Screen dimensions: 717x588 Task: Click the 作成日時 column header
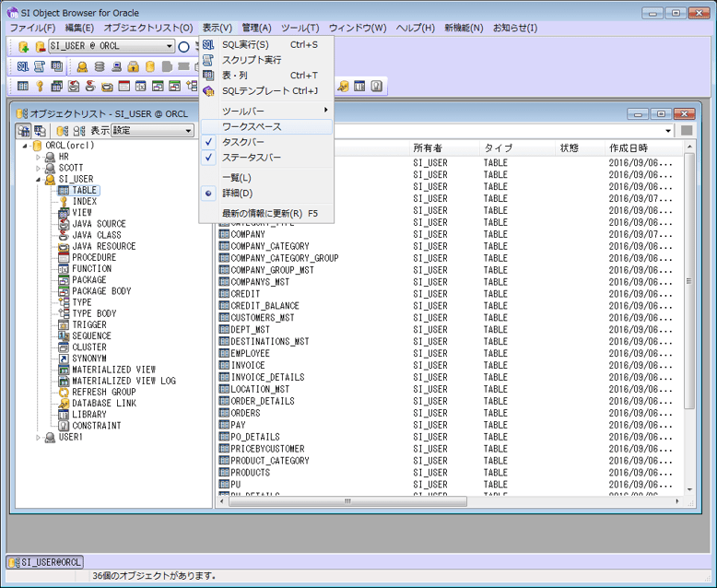coord(628,147)
